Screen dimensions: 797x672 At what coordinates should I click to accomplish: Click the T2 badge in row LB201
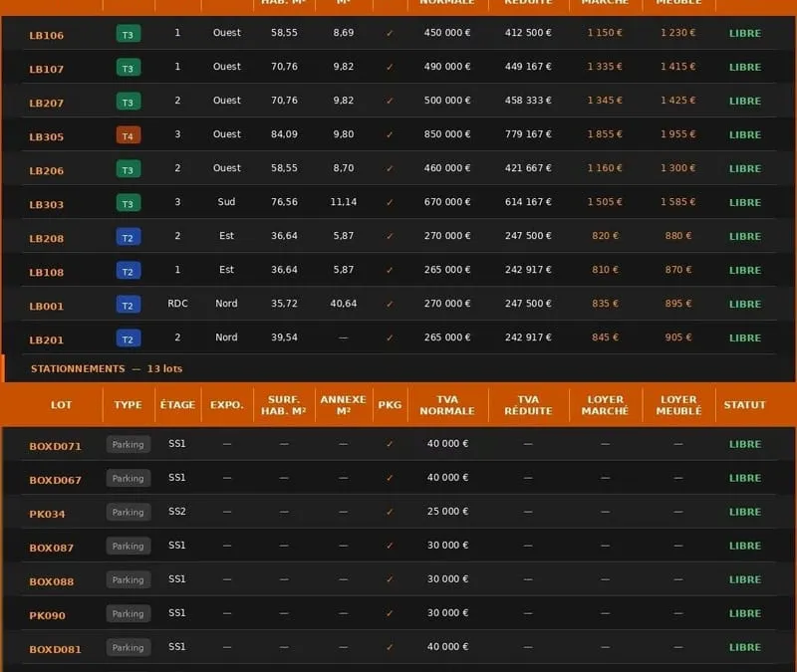[129, 339]
